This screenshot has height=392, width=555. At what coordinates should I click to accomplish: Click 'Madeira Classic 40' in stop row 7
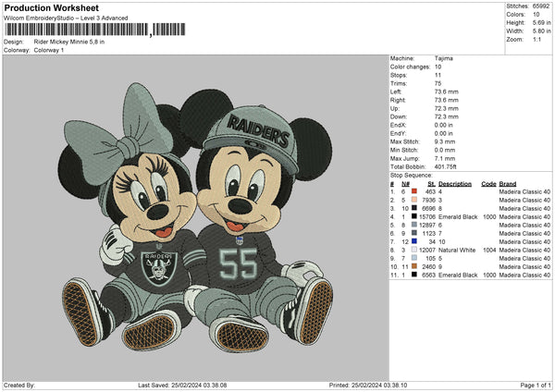(x=524, y=241)
